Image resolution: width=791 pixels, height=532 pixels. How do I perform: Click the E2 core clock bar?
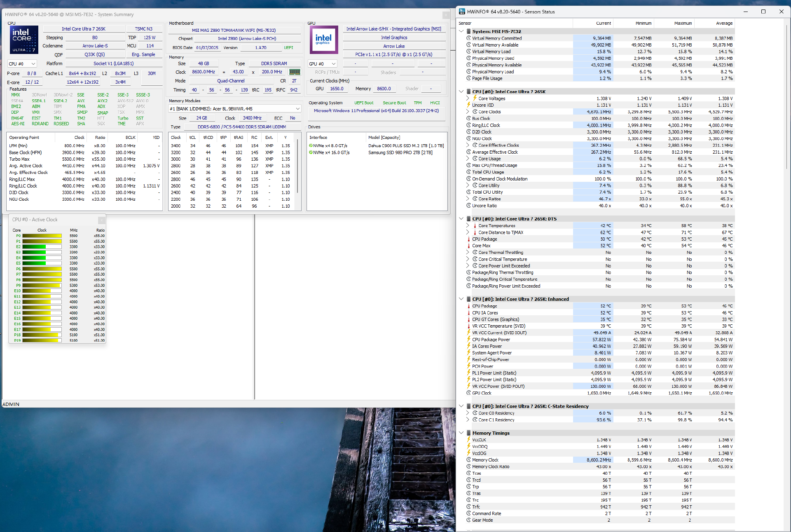42,247
